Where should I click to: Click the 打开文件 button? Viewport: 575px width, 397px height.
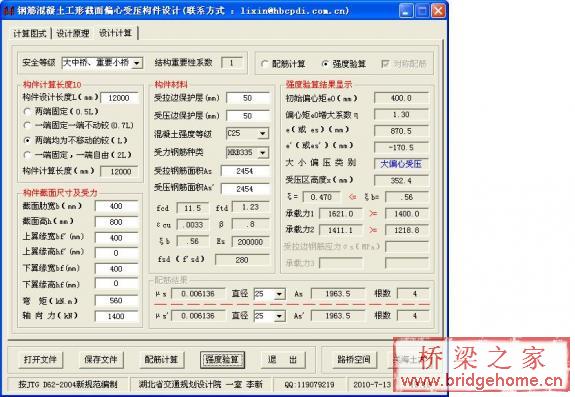click(40, 360)
